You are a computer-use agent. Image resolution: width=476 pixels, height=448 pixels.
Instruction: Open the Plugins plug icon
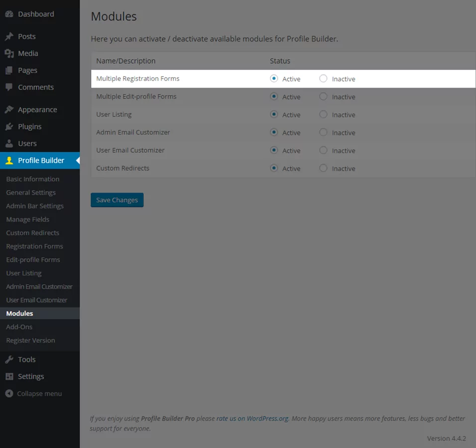tap(9, 126)
